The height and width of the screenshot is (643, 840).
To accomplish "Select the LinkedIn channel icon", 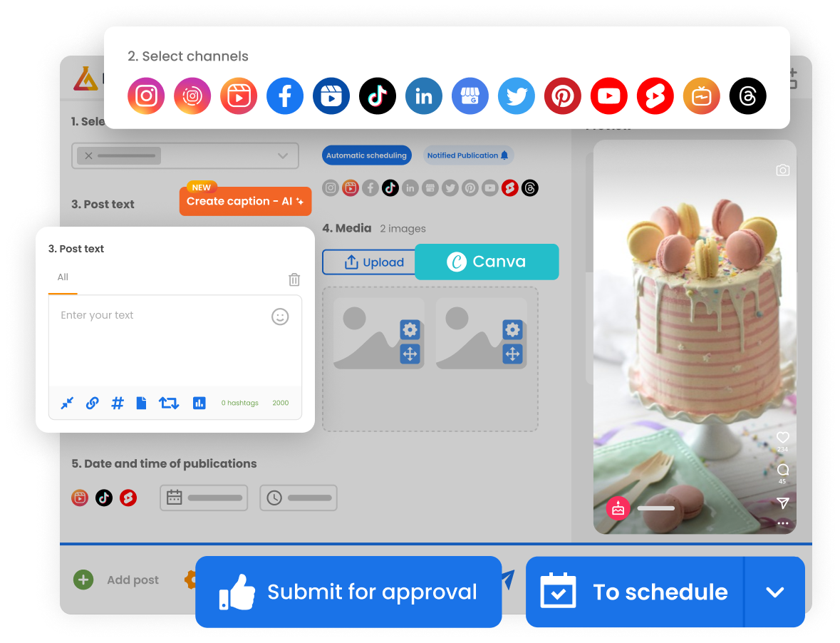I will tap(424, 96).
